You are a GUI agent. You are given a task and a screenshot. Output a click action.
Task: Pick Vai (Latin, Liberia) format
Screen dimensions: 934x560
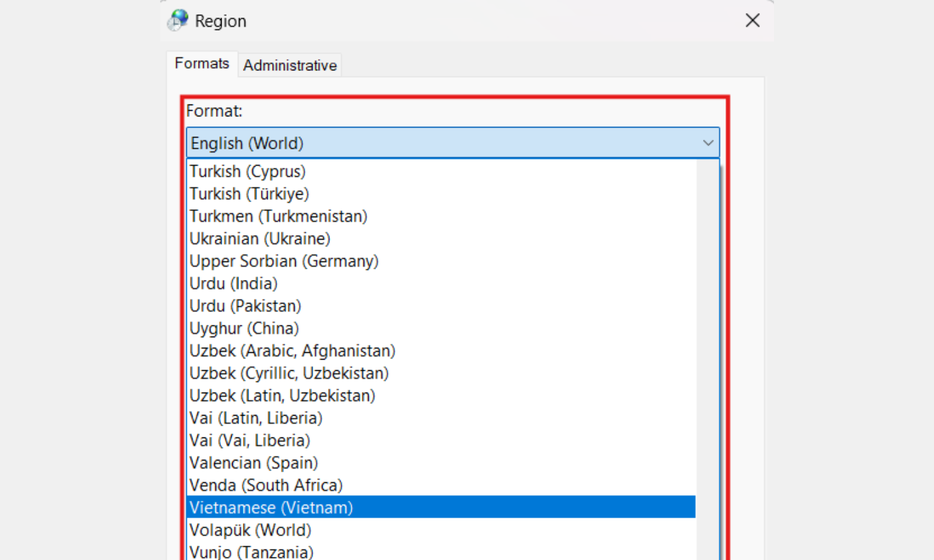tap(256, 418)
